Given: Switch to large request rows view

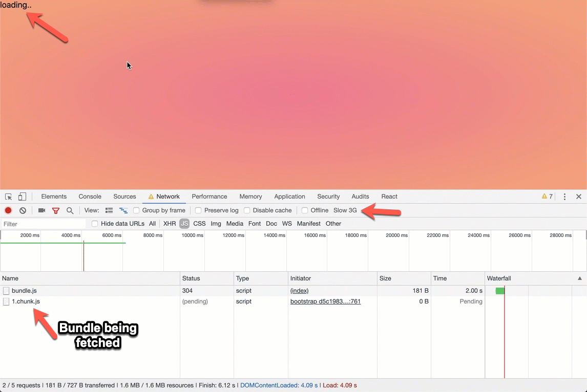Looking at the screenshot, I should [x=109, y=210].
